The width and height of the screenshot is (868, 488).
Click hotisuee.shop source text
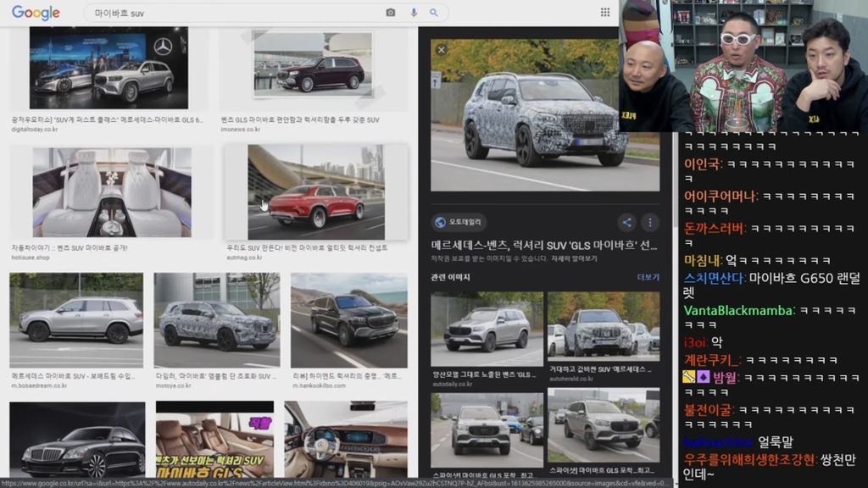tap(31, 258)
